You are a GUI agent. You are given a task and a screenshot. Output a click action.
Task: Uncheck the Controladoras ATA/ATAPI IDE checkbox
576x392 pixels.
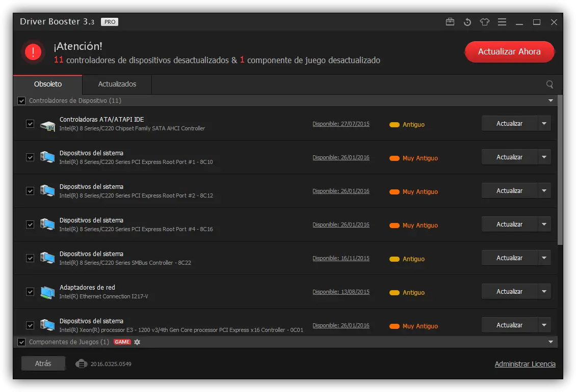(x=30, y=124)
